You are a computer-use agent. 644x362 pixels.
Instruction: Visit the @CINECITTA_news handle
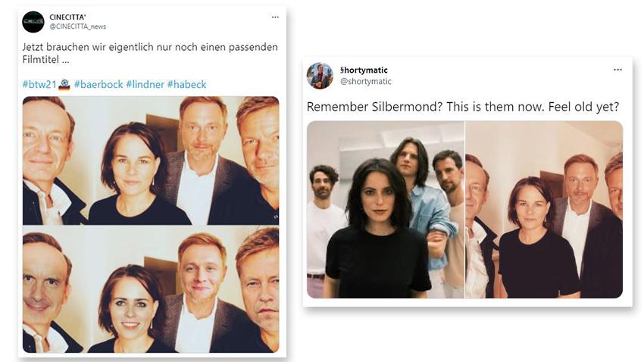[78, 27]
